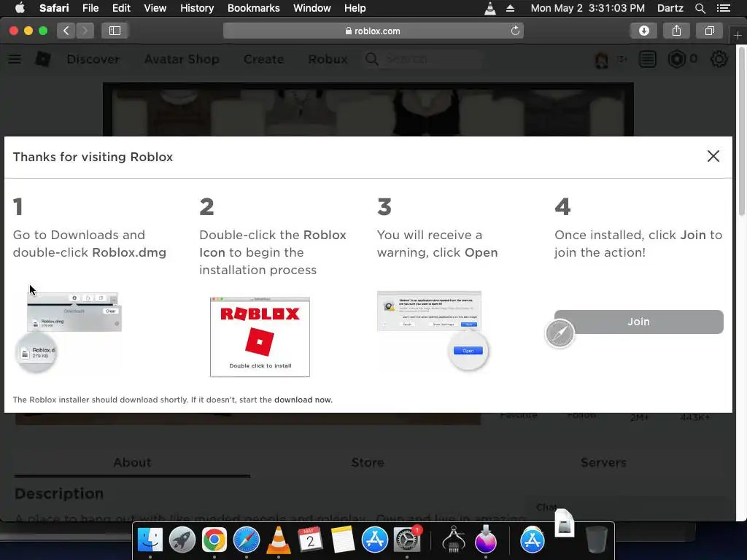Viewport: 747px width, 560px height.
Task: Click the Chat bar at page bottom
Action: tap(629, 507)
